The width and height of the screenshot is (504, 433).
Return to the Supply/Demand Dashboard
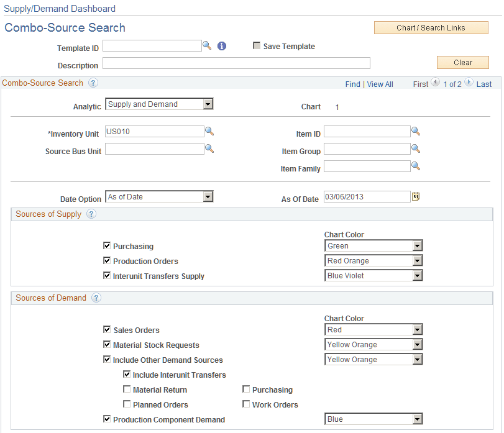pyautogui.click(x=59, y=8)
